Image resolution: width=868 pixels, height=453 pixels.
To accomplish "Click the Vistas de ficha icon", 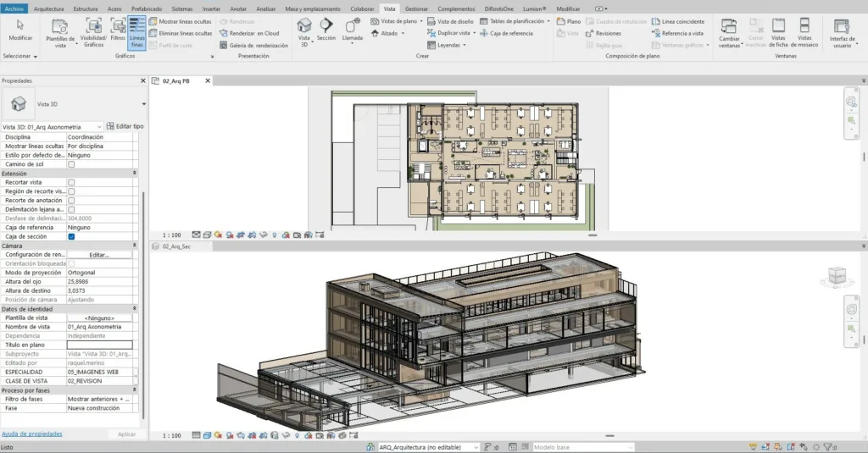I will click(778, 30).
